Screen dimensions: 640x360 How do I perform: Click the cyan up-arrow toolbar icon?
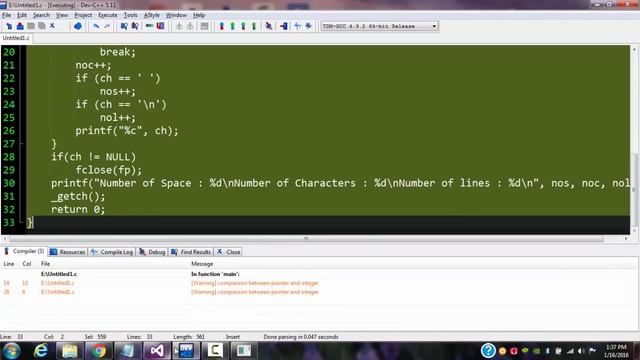[x=232, y=26]
